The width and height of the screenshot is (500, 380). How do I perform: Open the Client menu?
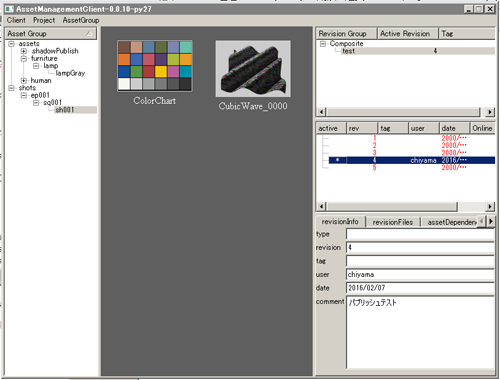tap(16, 20)
